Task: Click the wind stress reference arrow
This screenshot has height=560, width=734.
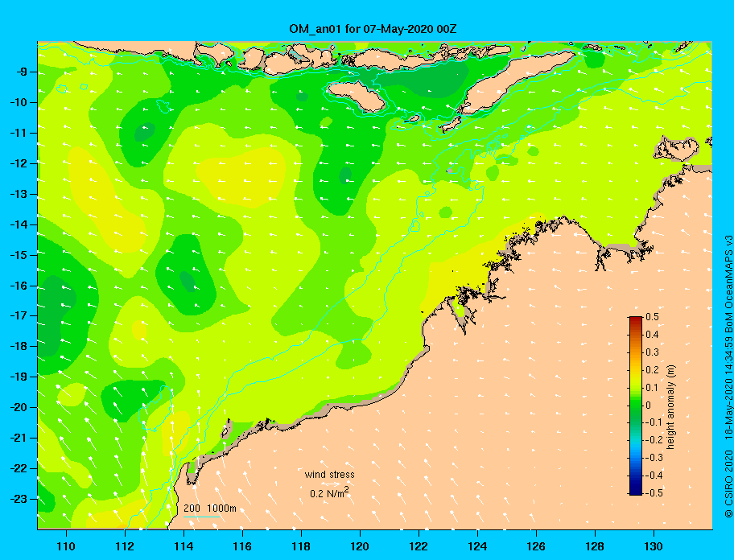Action: 330,484
